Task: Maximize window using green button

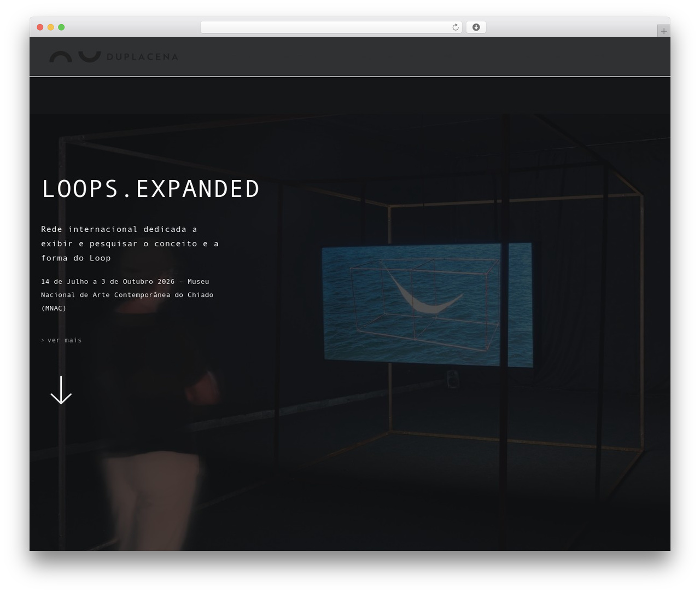Action: pos(61,27)
